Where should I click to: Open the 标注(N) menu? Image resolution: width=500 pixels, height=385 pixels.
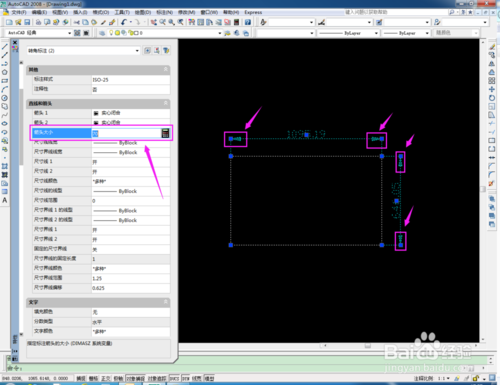(x=165, y=12)
